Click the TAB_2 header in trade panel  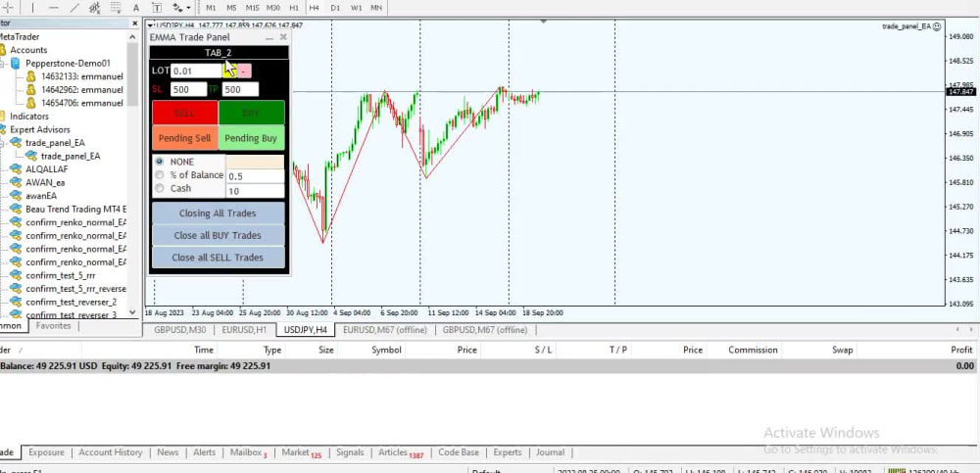(219, 53)
